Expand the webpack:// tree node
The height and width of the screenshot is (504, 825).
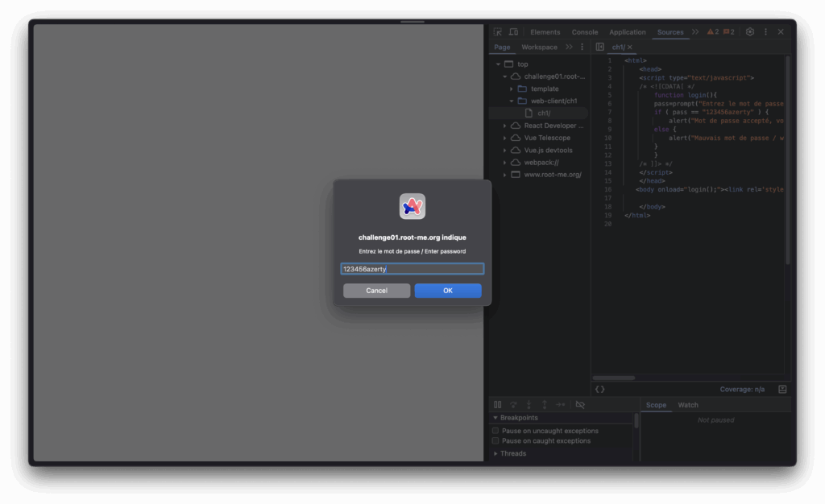(505, 163)
